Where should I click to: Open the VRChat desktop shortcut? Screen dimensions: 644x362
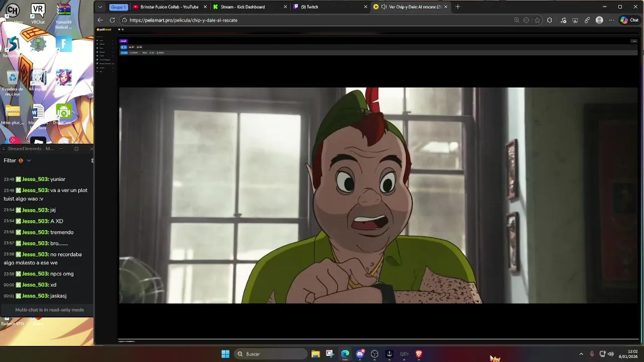click(38, 14)
